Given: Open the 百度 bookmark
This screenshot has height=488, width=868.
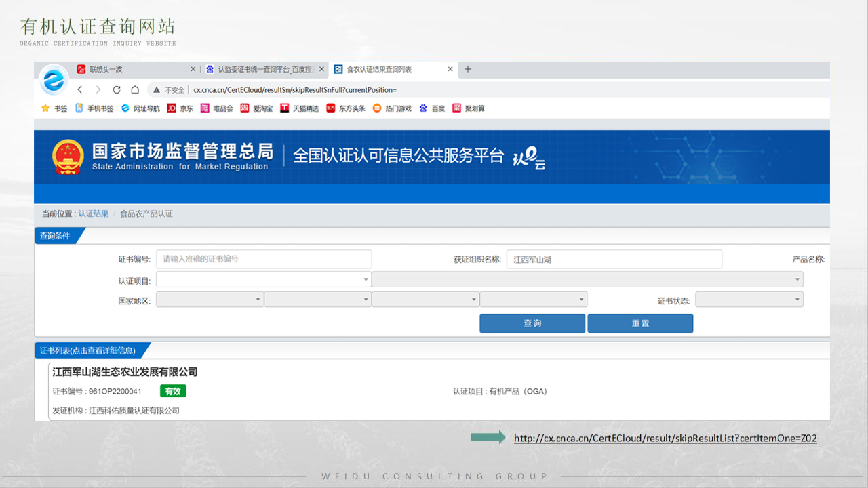Looking at the screenshot, I should point(432,108).
